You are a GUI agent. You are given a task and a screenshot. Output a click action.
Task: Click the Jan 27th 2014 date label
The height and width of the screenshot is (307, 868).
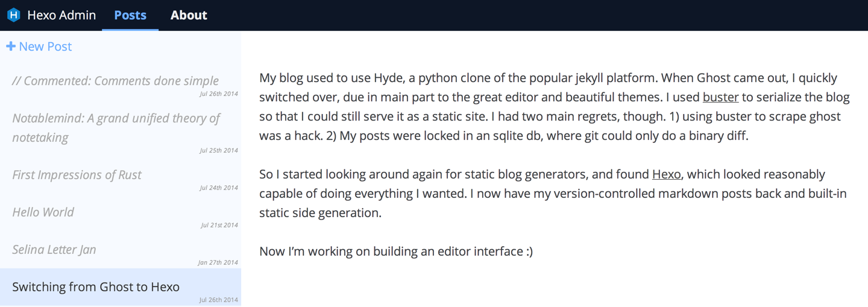[218, 262]
